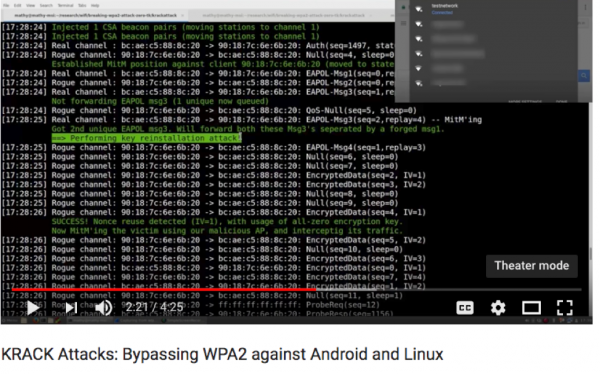Viewport: 600px width, 374px height.
Task: Switch player to Theater mode
Action: tap(532, 308)
